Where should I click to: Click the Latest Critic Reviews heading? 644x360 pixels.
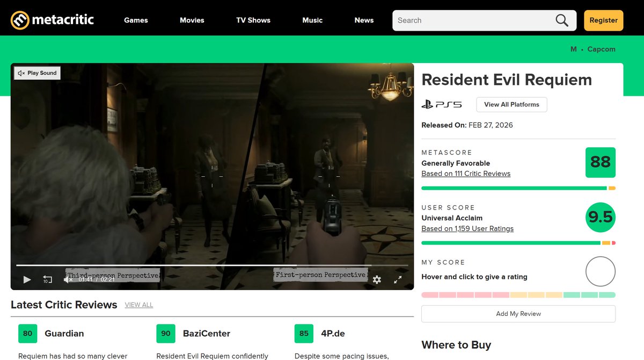pos(64,305)
